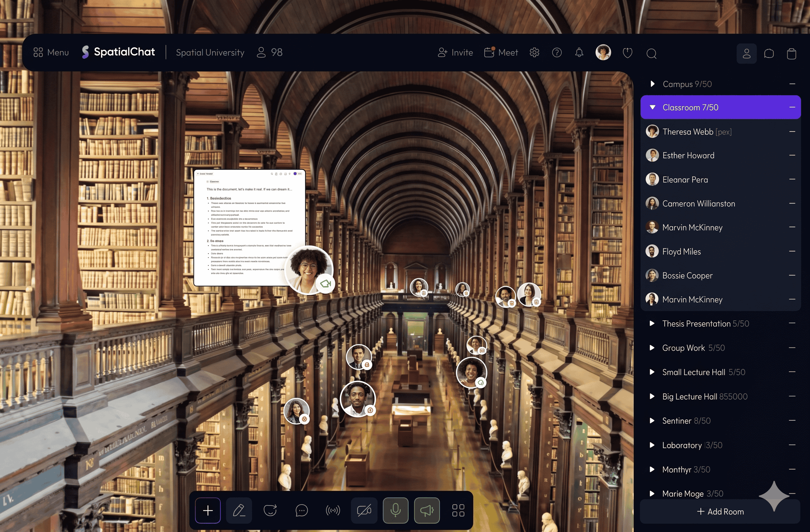This screenshot has height=532, width=810.
Task: Click the large avatar next to the document
Action: pyautogui.click(x=309, y=270)
